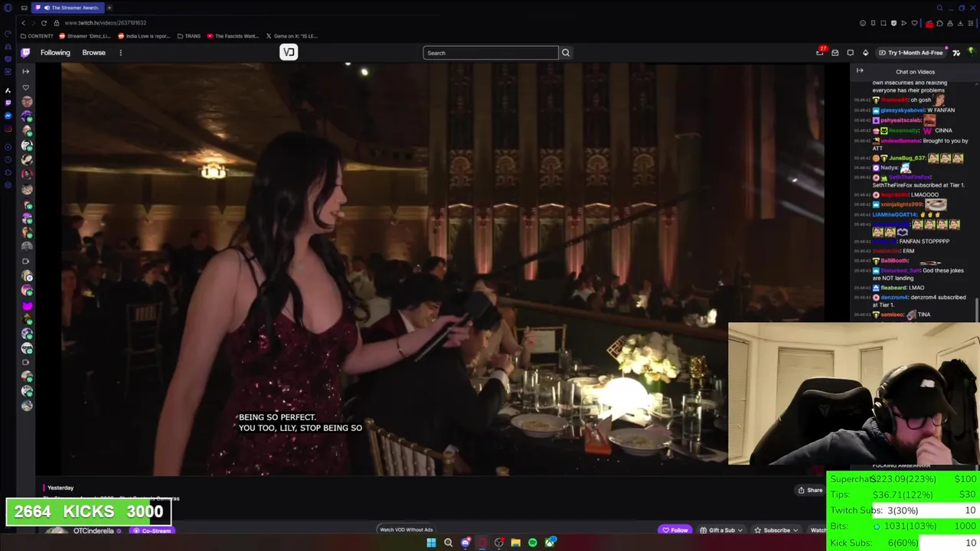Open the Discord taskbar icon
980x551 pixels.
pos(465,543)
